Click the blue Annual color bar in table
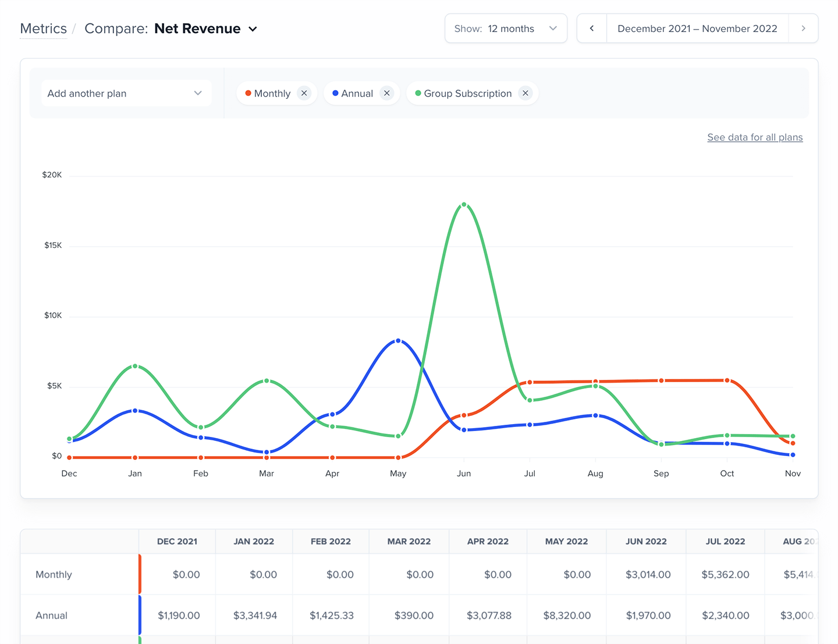Image resolution: width=838 pixels, height=644 pixels. (x=140, y=615)
